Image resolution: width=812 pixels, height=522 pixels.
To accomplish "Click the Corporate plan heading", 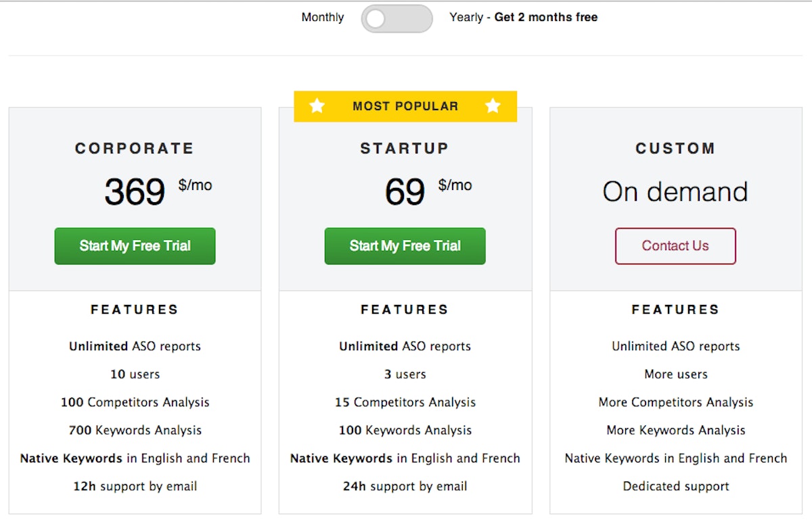I will (x=135, y=149).
